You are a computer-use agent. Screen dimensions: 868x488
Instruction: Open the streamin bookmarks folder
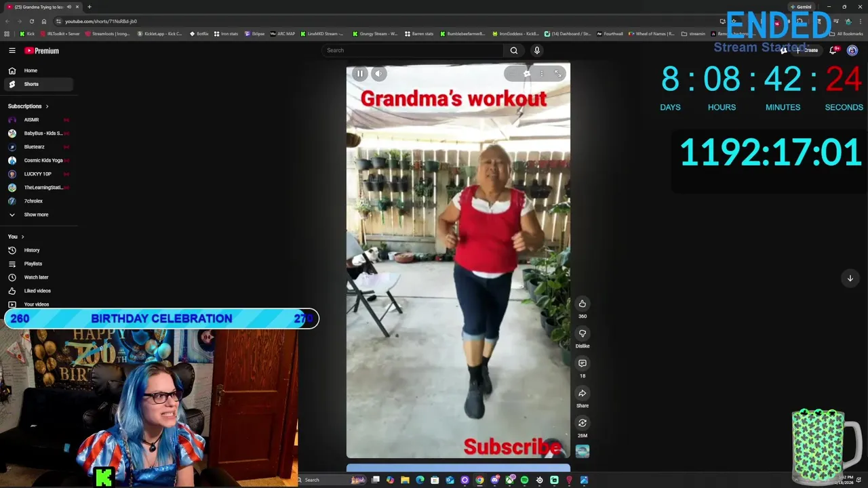[x=693, y=34]
